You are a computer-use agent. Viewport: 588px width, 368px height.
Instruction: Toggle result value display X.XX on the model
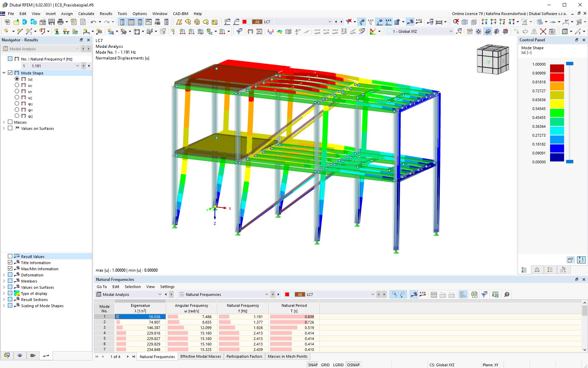coord(419,22)
